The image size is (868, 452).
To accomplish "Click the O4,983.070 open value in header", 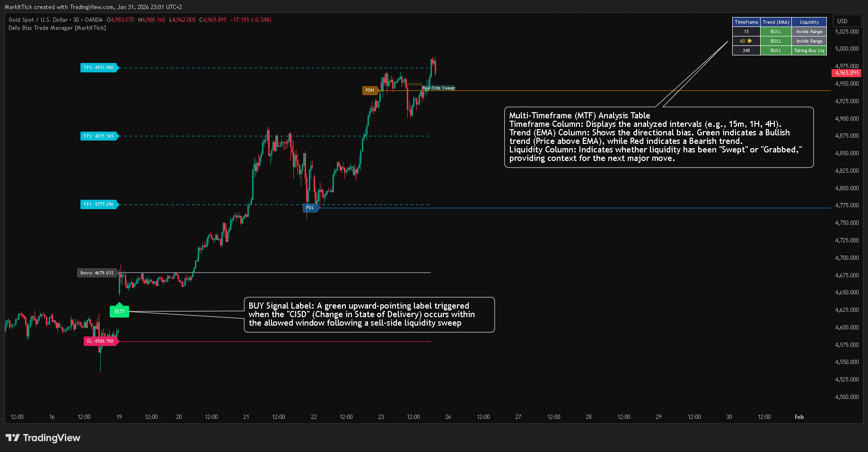I will tap(121, 20).
